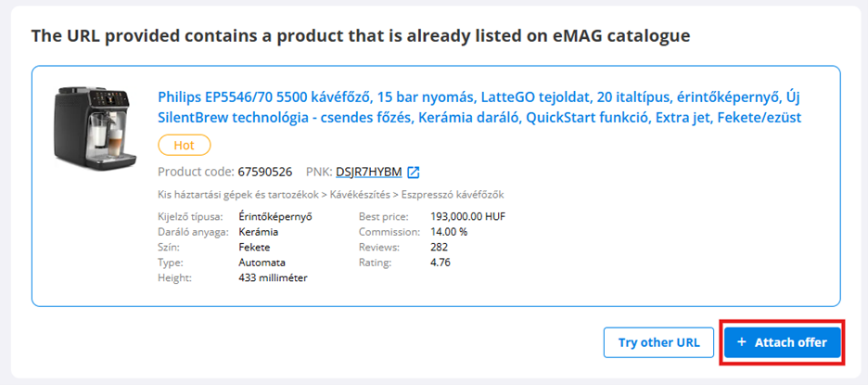868x385 pixels.
Task: Click the DSJR7HYBM PNK link
Action: click(x=369, y=172)
